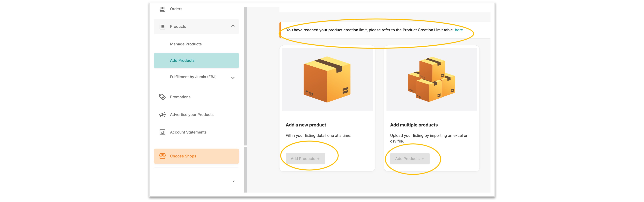Screen dimensions: 644x202
Task: Go to Promotions
Action: pyautogui.click(x=180, y=97)
